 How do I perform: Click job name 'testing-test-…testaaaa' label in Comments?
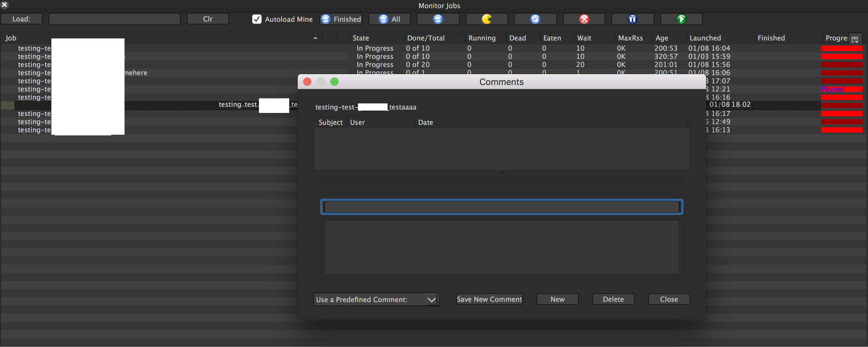(366, 107)
